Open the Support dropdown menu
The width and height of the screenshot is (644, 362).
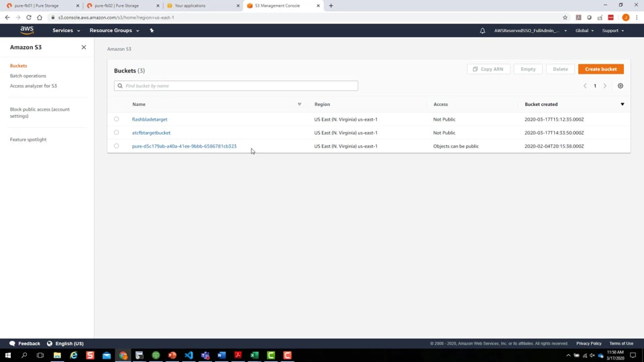click(x=612, y=30)
